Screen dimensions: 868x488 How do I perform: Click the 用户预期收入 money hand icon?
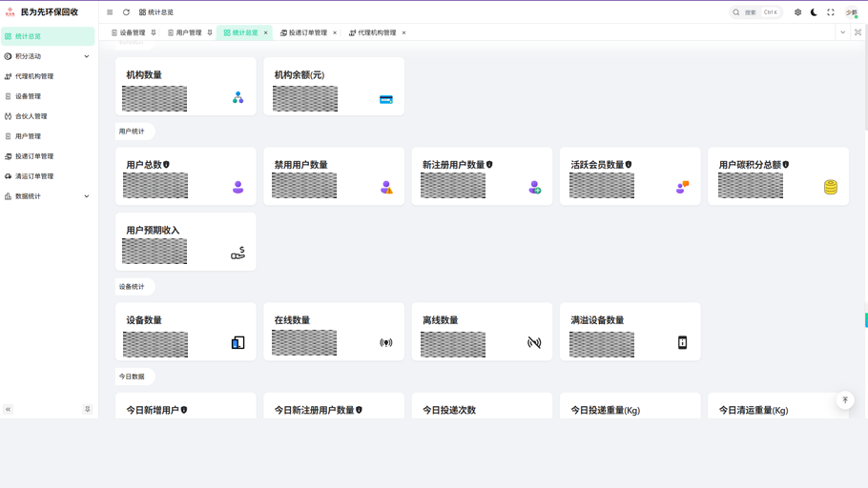point(238,253)
